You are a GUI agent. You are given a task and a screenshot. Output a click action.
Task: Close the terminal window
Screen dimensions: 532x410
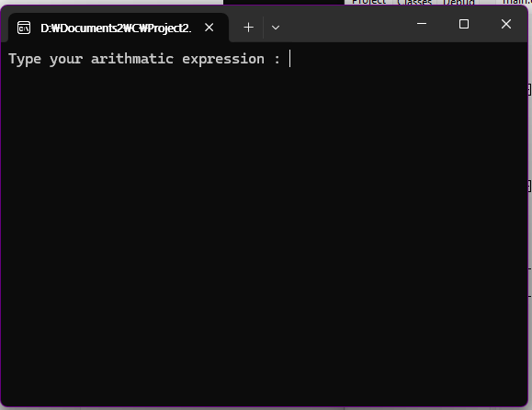(506, 24)
